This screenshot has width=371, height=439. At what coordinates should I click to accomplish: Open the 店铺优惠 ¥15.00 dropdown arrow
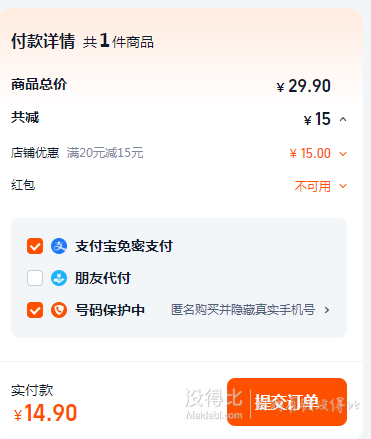tap(343, 154)
